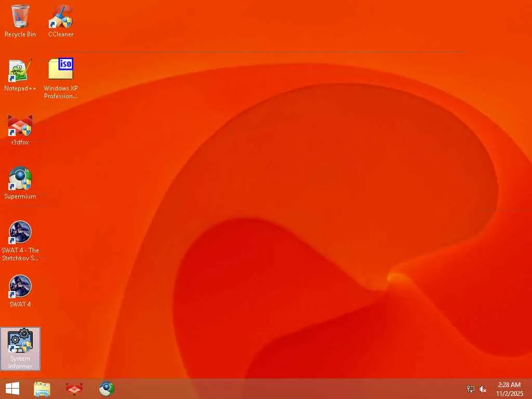Open the clock showing 2:28 AM

pos(509,389)
